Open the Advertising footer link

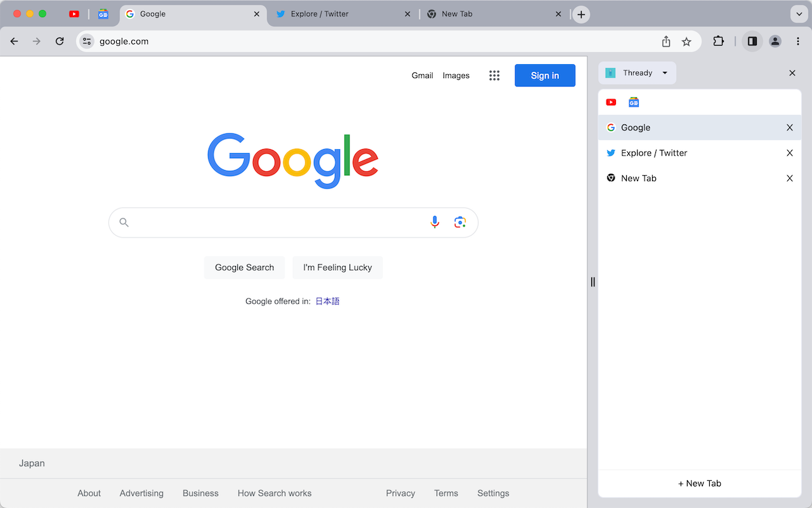pyautogui.click(x=141, y=493)
